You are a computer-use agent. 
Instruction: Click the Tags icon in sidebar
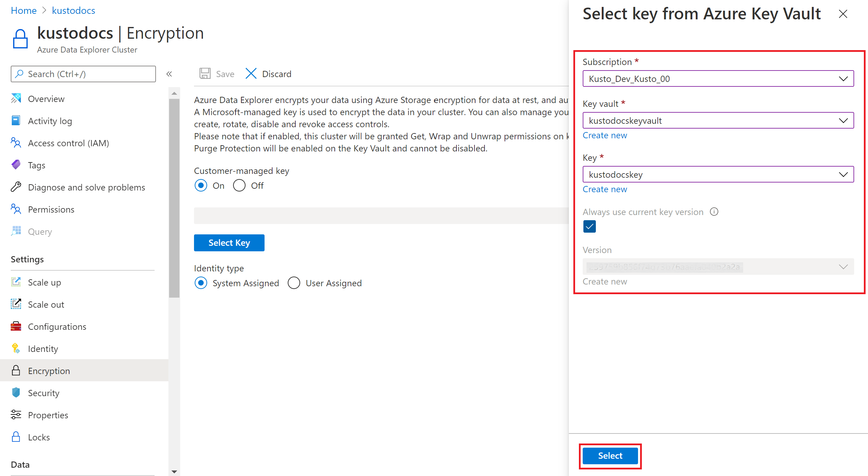[x=16, y=165]
